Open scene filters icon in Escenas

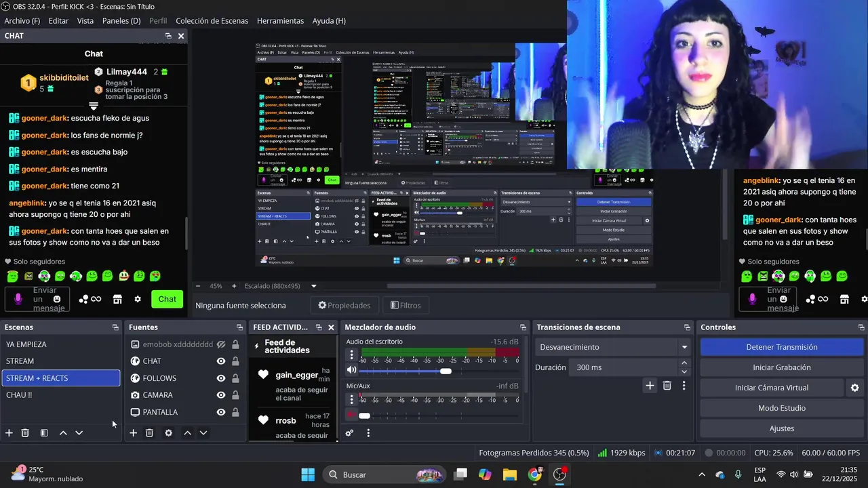tap(44, 432)
